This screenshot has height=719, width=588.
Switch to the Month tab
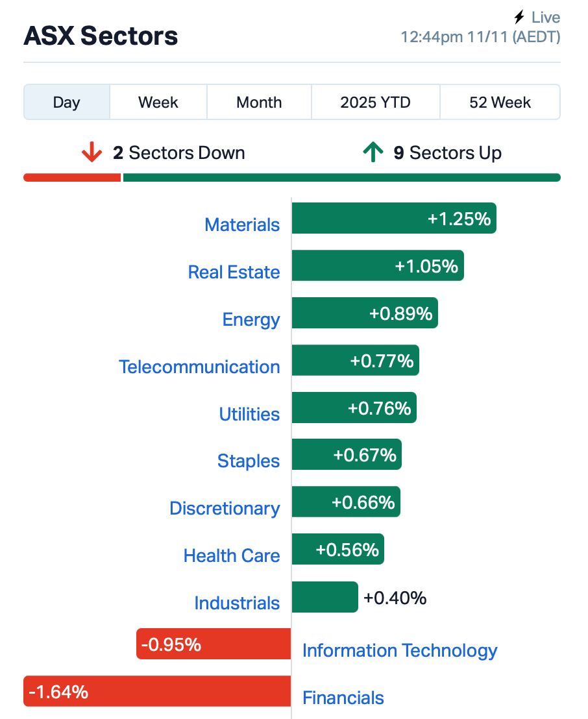[259, 103]
